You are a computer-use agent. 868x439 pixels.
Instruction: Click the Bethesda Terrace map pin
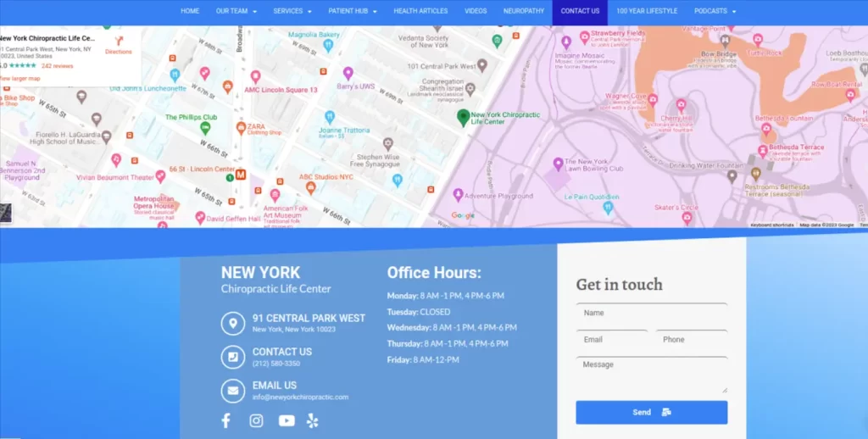(763, 151)
